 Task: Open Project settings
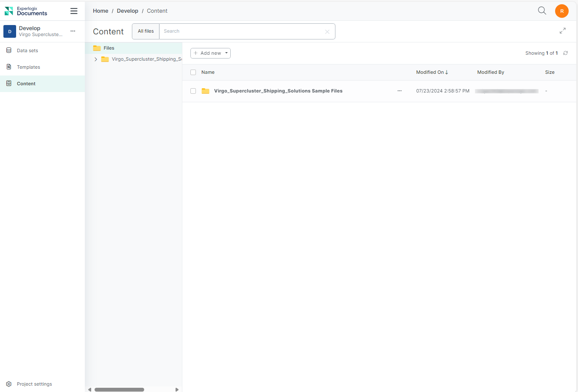click(34, 384)
